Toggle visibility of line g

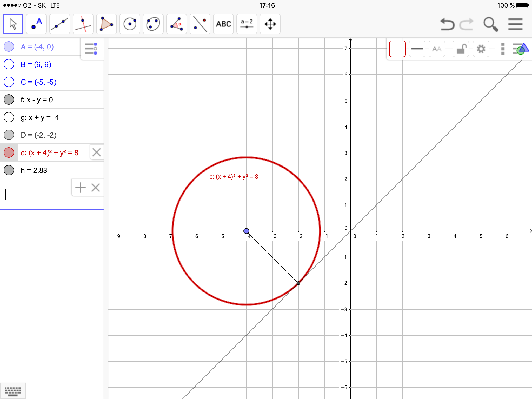(x=9, y=117)
